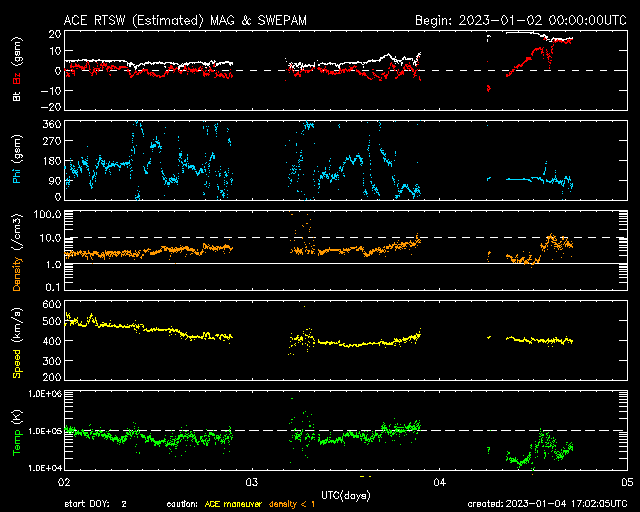The width and height of the screenshot is (640, 512).
Task: Click the '1.0E+05' tick on Temp axis
Action: [45, 431]
